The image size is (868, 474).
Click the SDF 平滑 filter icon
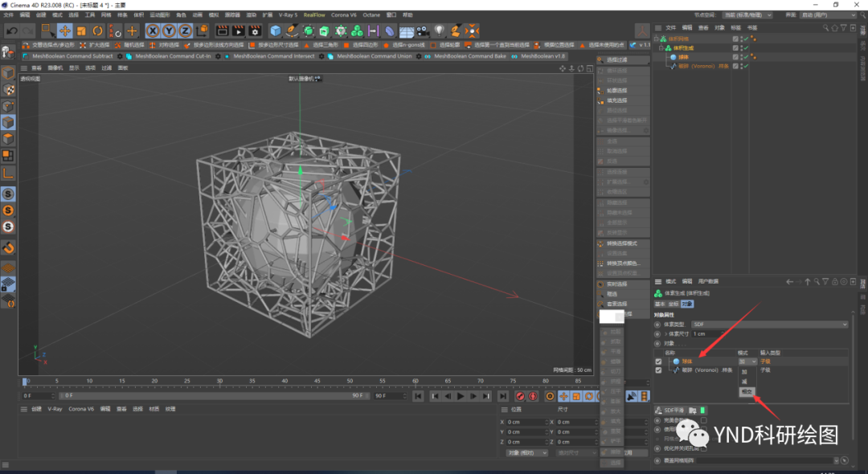coord(659,411)
